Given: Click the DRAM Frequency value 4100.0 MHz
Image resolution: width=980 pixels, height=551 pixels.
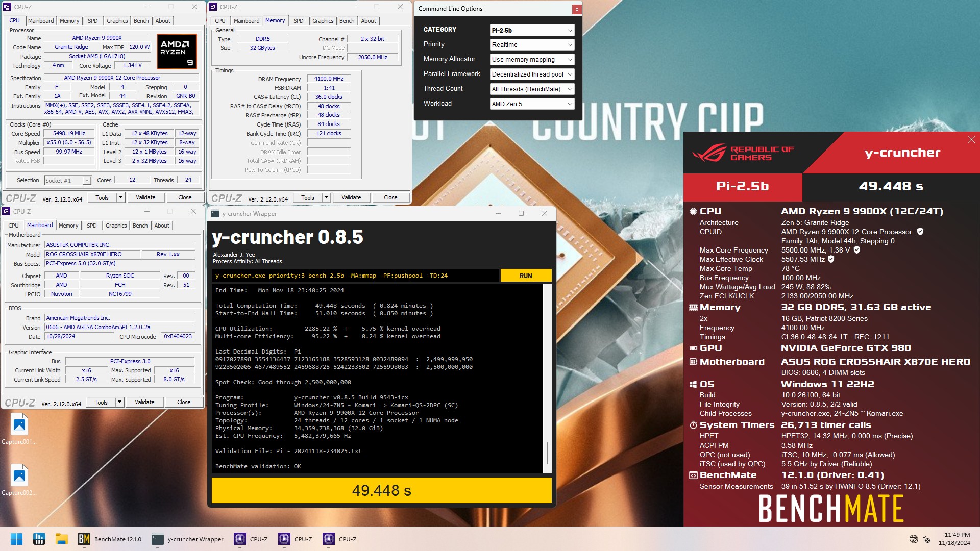Looking at the screenshot, I should pyautogui.click(x=329, y=79).
